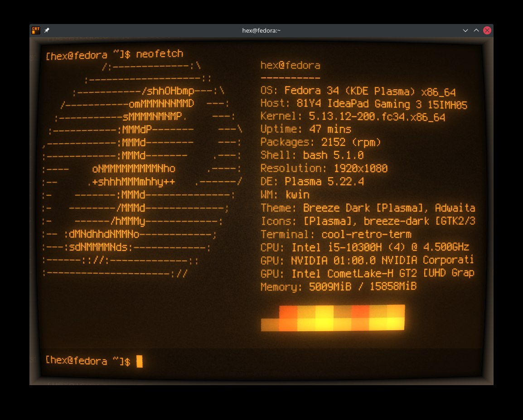Close the terminal with red X button
The width and height of the screenshot is (523, 420).
coord(487,30)
